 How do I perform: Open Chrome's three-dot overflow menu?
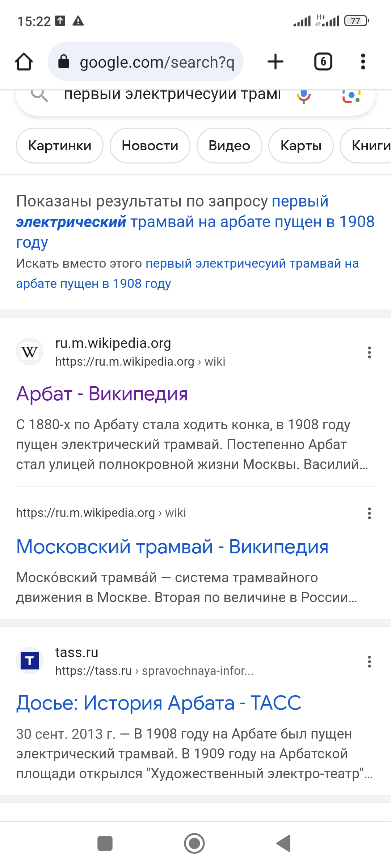pyautogui.click(x=363, y=61)
